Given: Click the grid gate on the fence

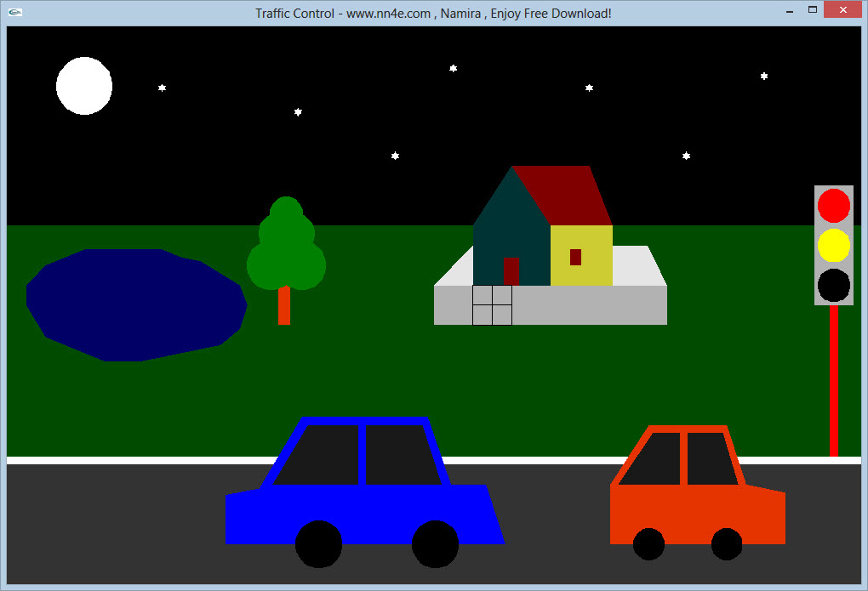Looking at the screenshot, I should tap(492, 305).
